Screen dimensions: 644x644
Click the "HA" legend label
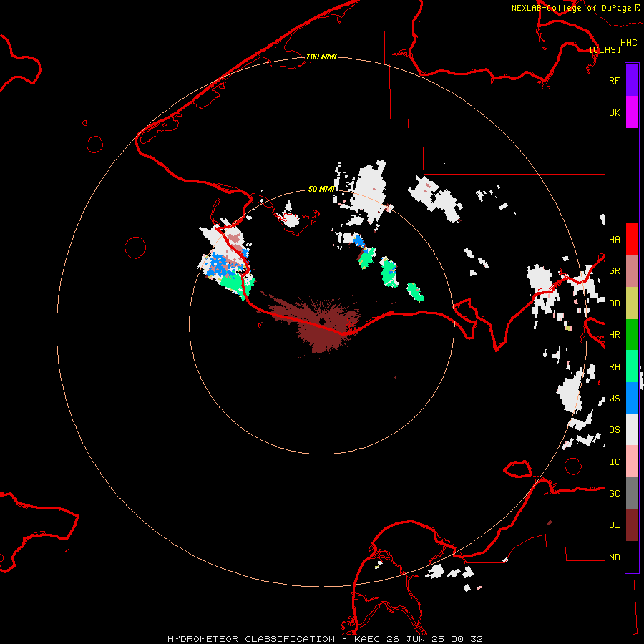[x=614, y=239]
